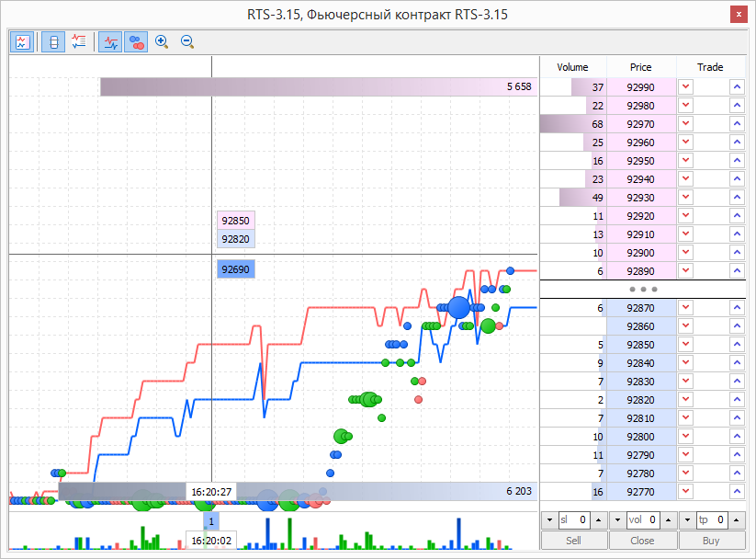This screenshot has height=559, width=756.
Task: Toggle the bid/ask lines chart icon
Action: coord(111,42)
